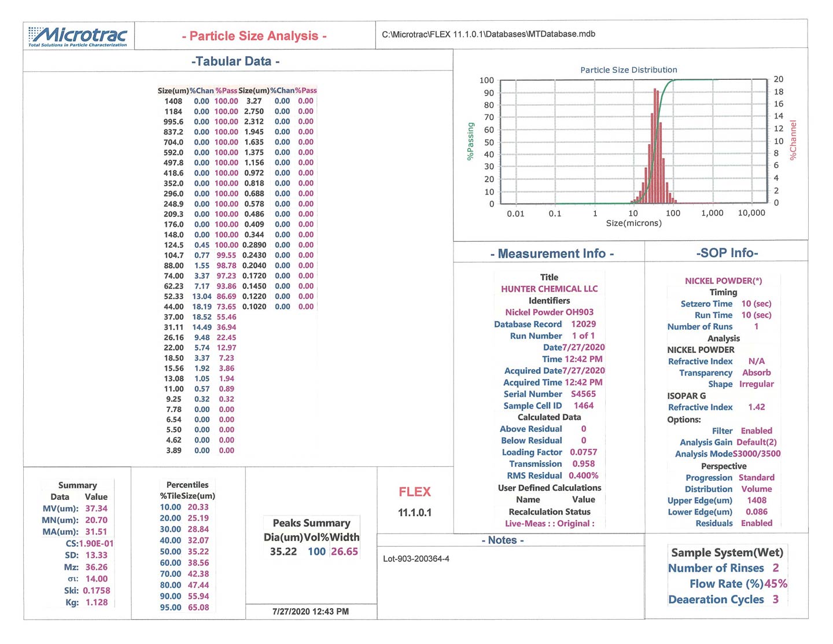Click the Residuals Enabled setting
Screen dimensions: 833x644
tap(756, 523)
